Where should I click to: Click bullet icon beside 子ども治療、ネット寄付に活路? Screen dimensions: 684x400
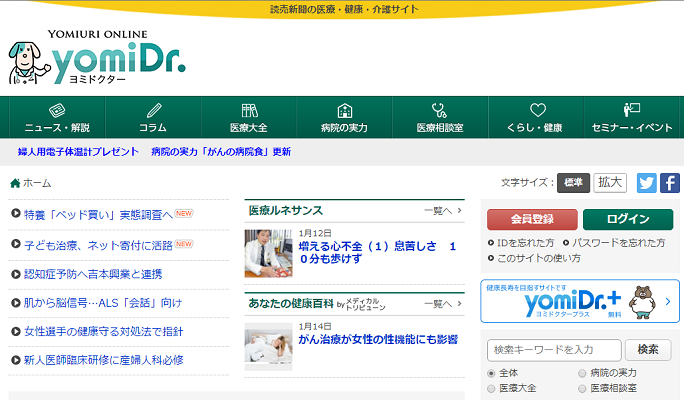16,244
